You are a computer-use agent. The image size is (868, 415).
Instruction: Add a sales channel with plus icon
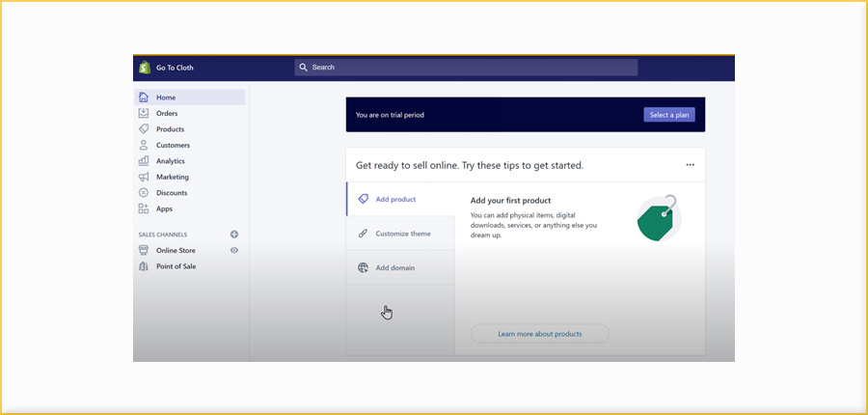coord(234,235)
